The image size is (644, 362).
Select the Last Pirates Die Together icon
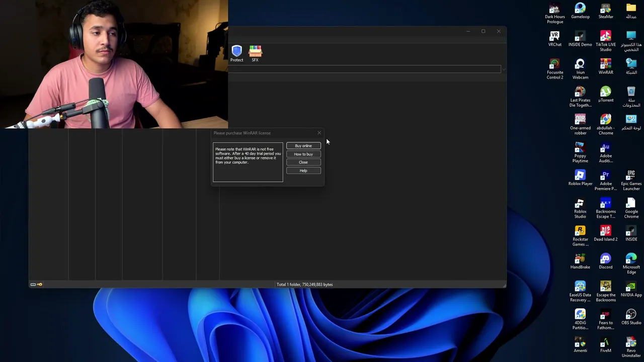click(580, 97)
